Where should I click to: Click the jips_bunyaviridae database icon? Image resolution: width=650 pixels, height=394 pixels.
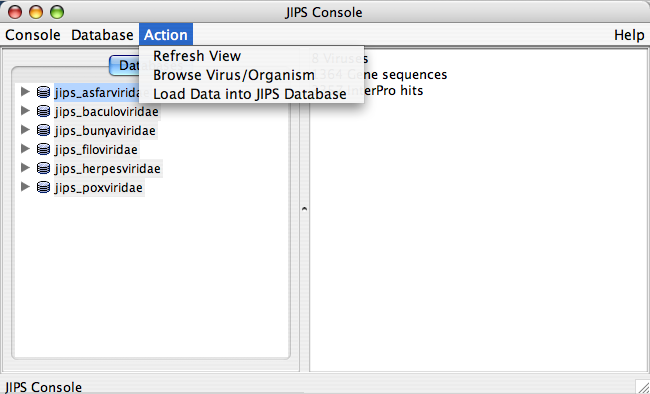44,130
